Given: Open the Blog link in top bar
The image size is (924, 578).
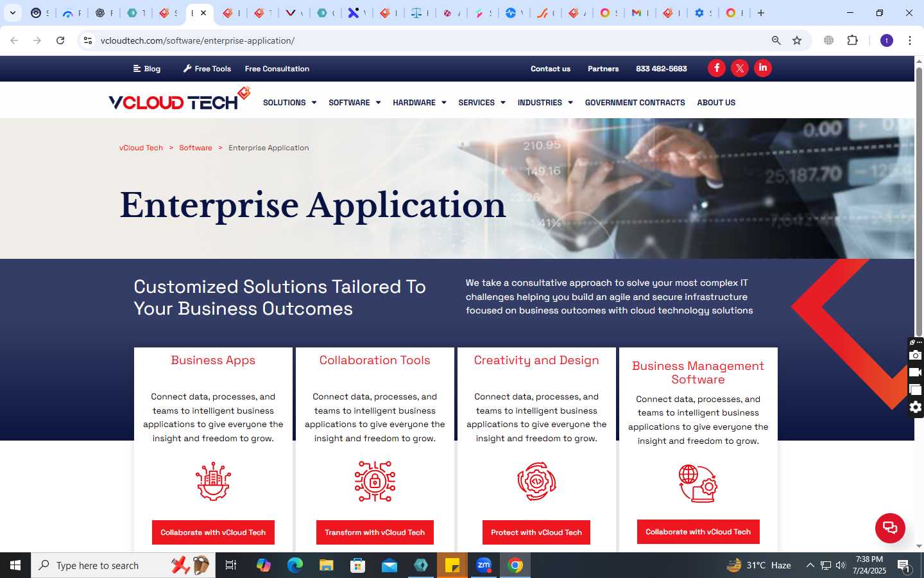Looking at the screenshot, I should (x=147, y=69).
